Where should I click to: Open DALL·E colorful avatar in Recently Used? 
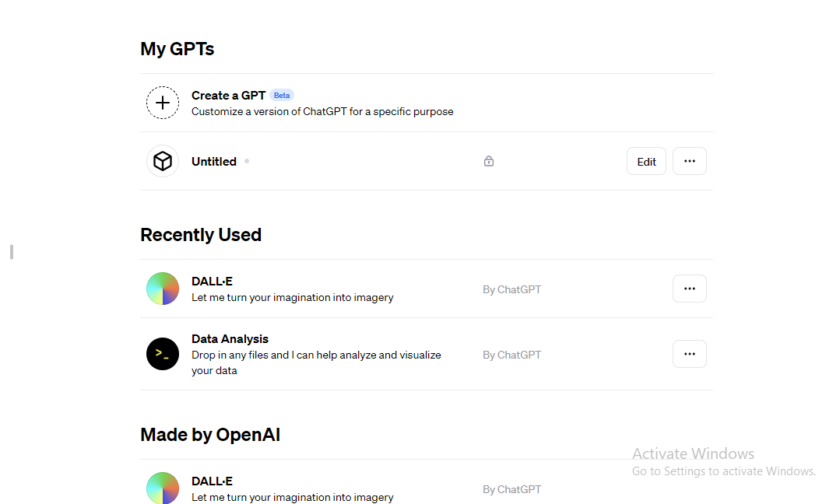pos(163,289)
